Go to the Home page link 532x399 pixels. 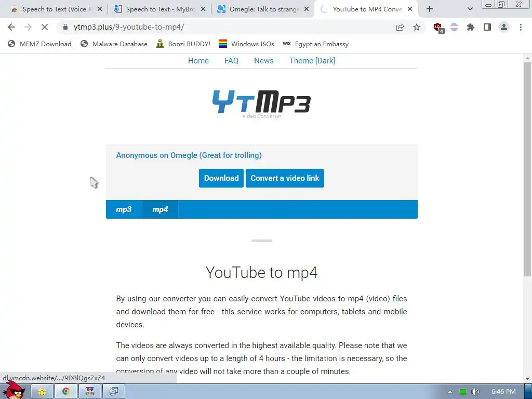pos(198,61)
